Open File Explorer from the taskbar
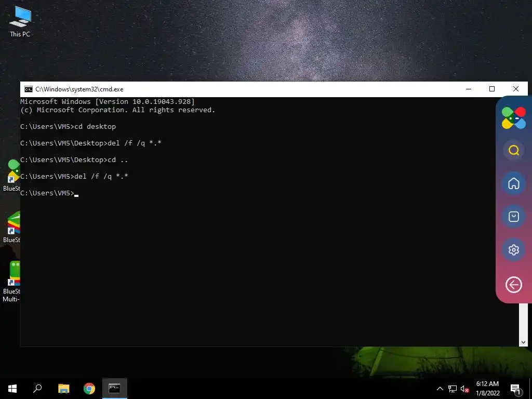The height and width of the screenshot is (399, 532). [63, 389]
